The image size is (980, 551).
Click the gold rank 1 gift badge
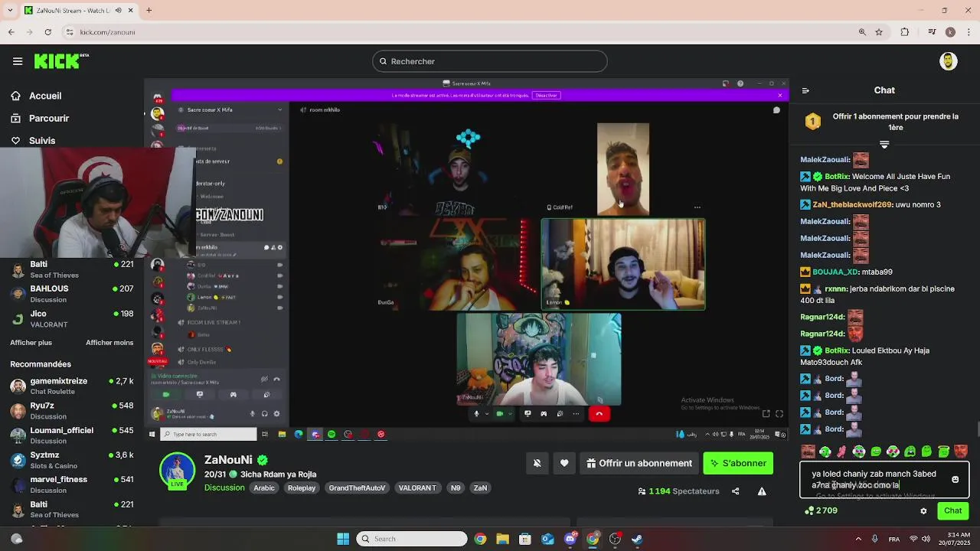(x=813, y=121)
